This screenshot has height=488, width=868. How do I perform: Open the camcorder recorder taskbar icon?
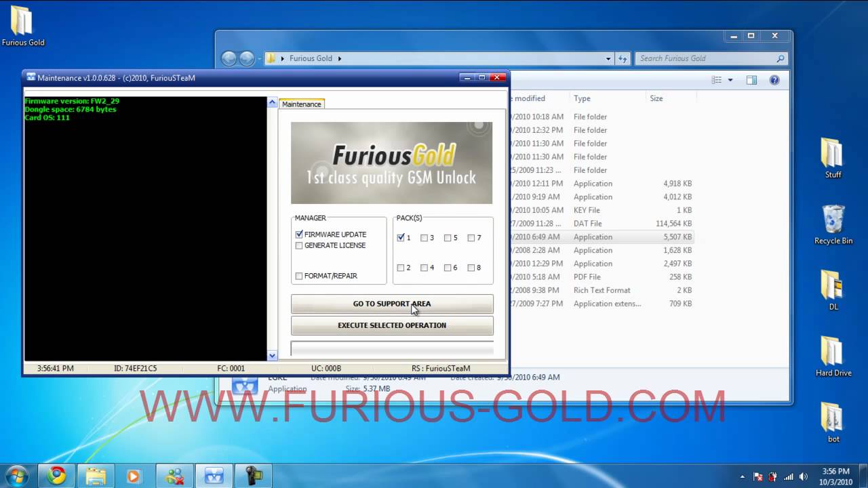pyautogui.click(x=254, y=476)
